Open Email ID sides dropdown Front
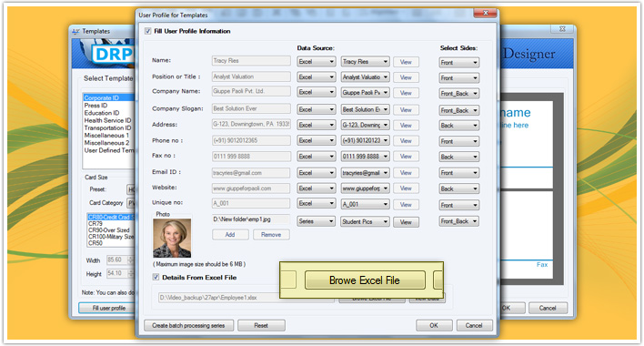 tap(459, 173)
